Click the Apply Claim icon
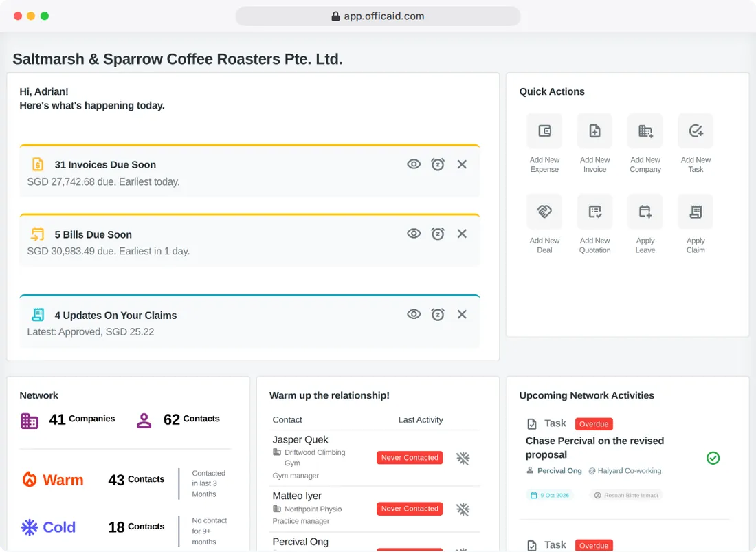Screen dimensions: 756x552 (696, 212)
